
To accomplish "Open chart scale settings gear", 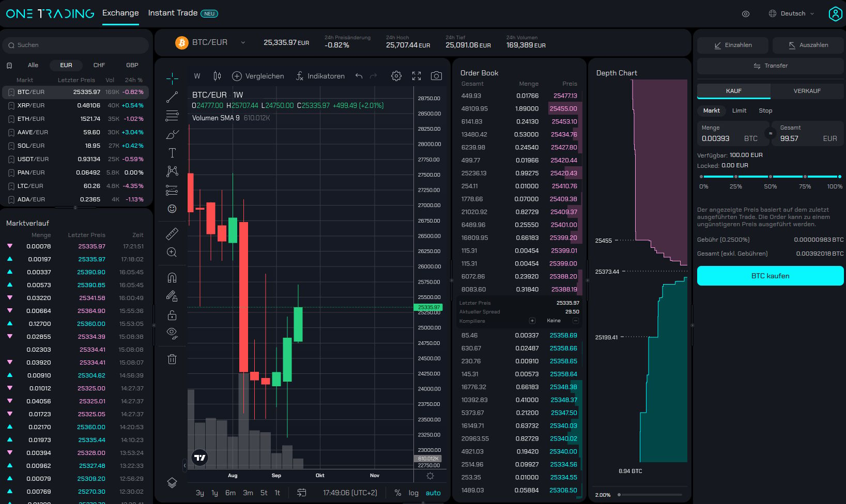I will tap(430, 476).
